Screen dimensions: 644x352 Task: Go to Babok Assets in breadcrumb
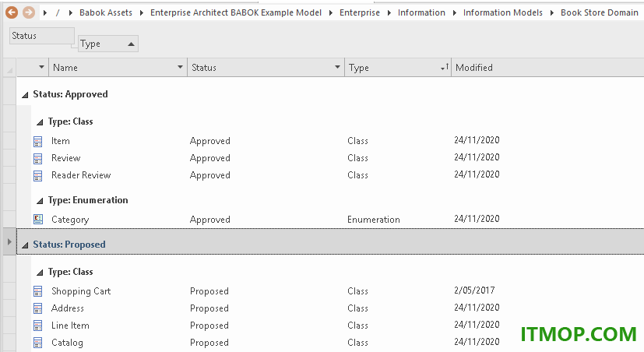coord(106,12)
